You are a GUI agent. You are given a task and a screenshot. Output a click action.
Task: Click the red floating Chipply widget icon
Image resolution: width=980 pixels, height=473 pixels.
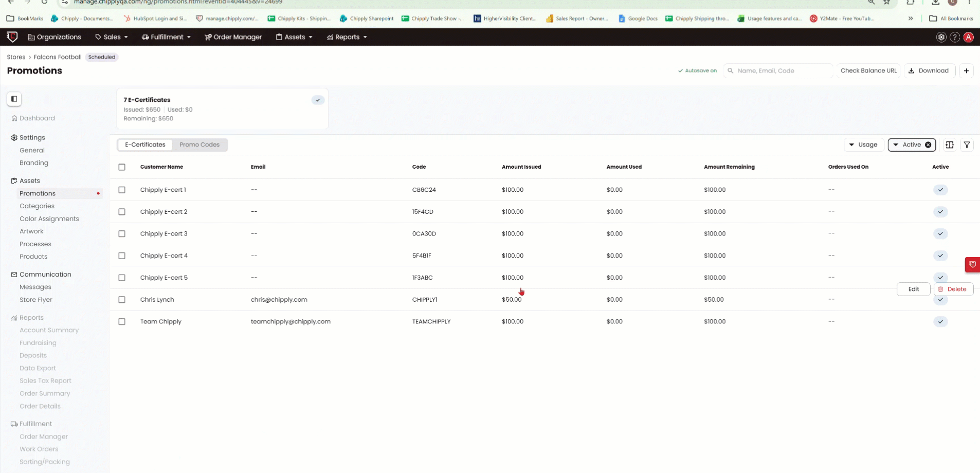click(x=972, y=264)
